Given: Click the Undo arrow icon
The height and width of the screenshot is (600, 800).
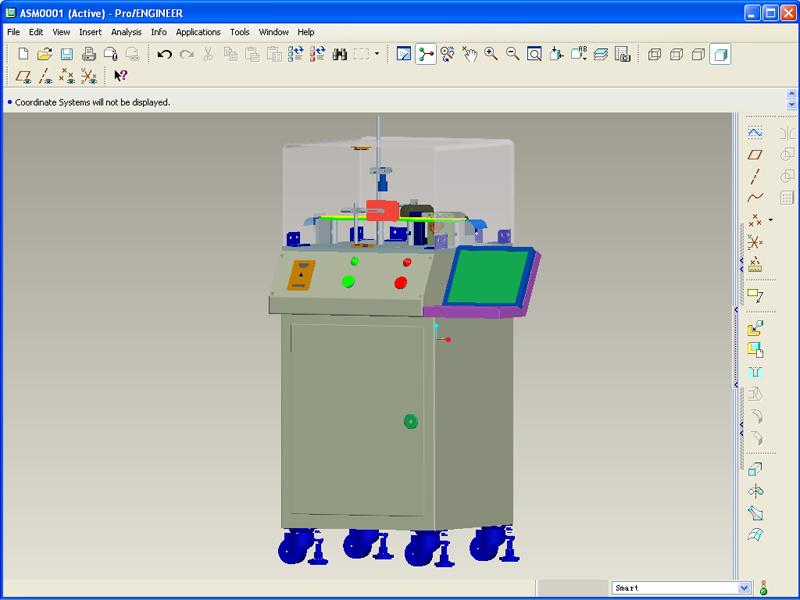Looking at the screenshot, I should click(x=165, y=54).
